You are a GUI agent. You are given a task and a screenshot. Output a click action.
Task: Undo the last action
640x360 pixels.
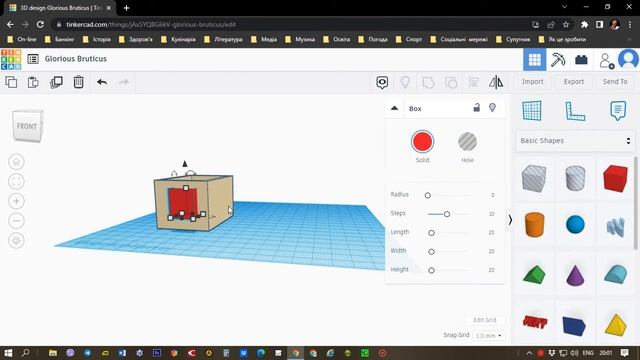point(102,82)
